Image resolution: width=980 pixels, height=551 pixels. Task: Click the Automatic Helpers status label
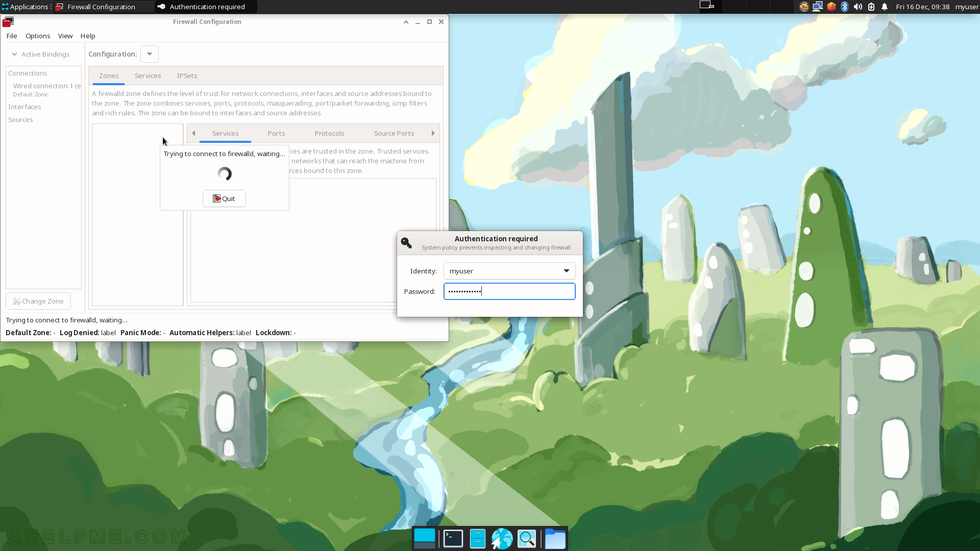[x=210, y=333]
